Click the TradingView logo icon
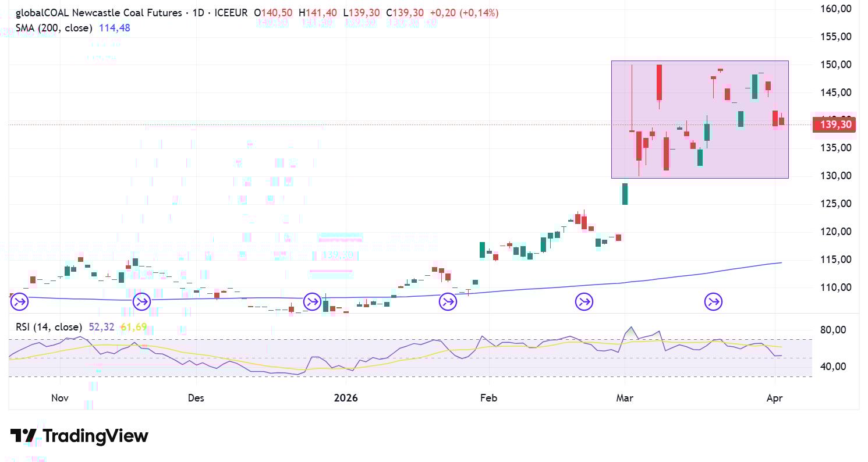868x462 pixels. [24, 436]
